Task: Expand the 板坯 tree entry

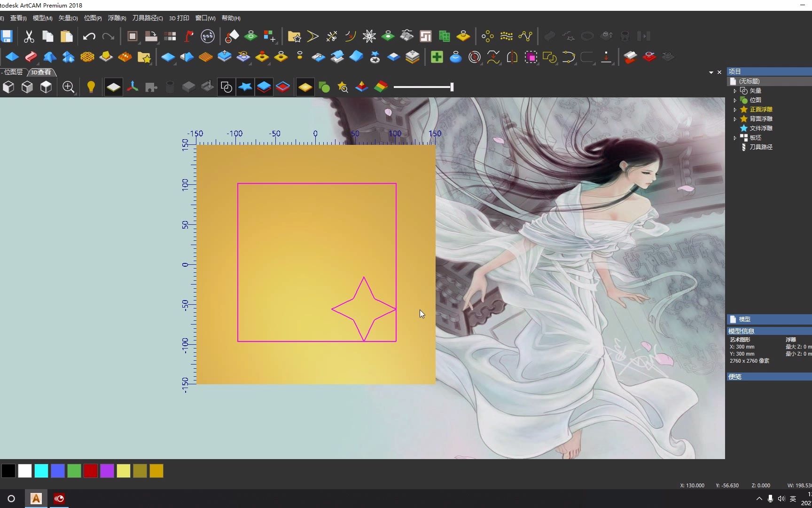Action: pyautogui.click(x=736, y=137)
